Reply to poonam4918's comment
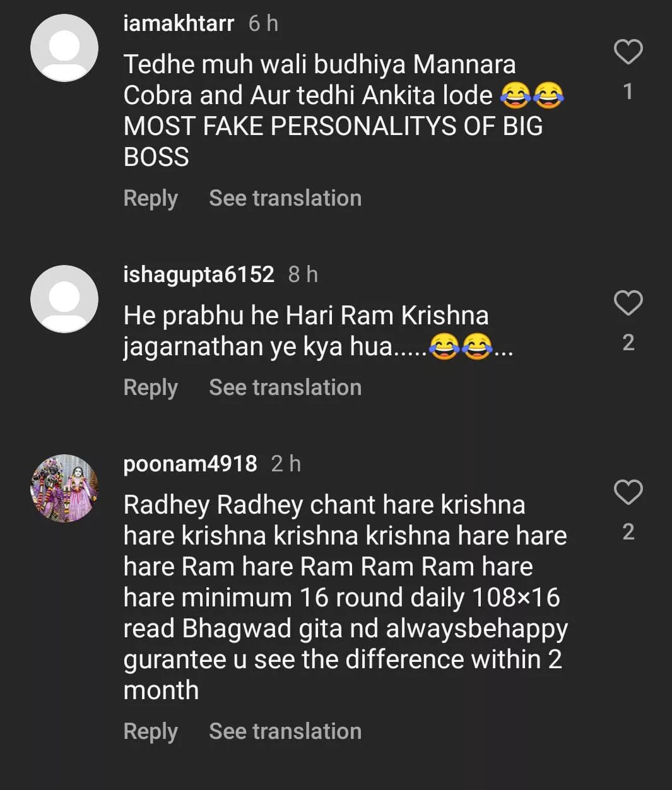 pos(150,731)
